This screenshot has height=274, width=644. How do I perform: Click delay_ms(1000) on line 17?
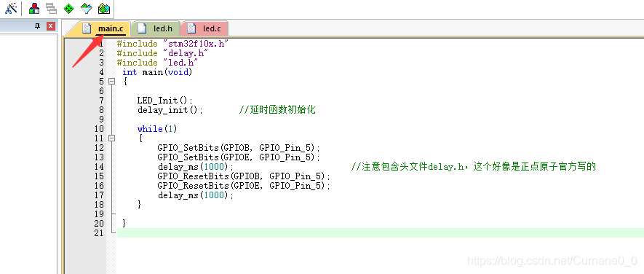pyautogui.click(x=196, y=195)
